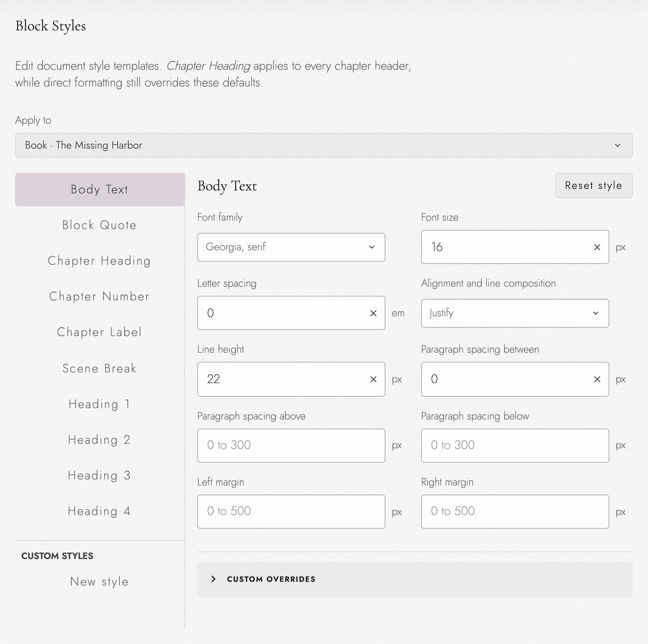Click the Reset style button

594,185
